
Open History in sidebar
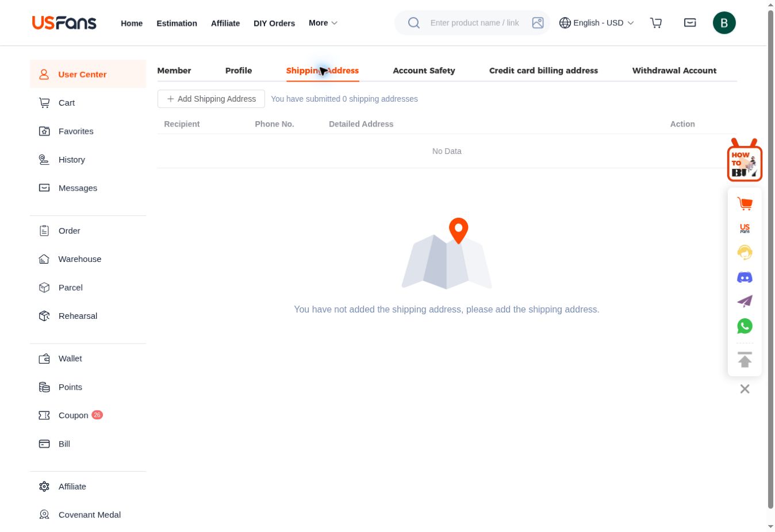point(88,160)
